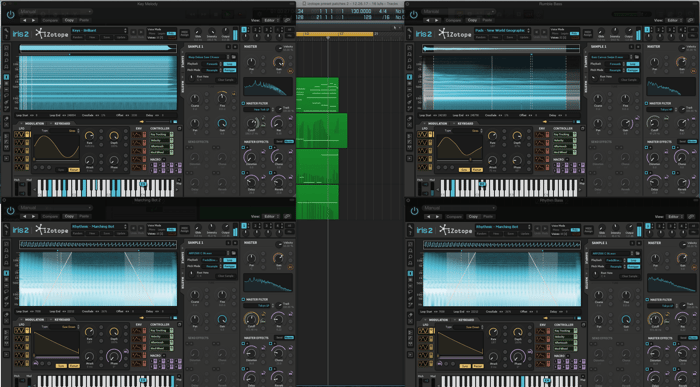
Task: Select time selection tool in Key Melody toolbar
Action: 6,77
